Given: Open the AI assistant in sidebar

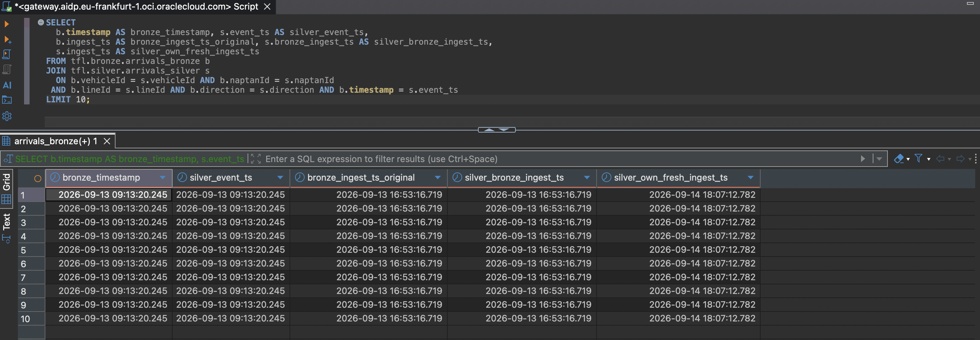Looking at the screenshot, I should 7,85.
